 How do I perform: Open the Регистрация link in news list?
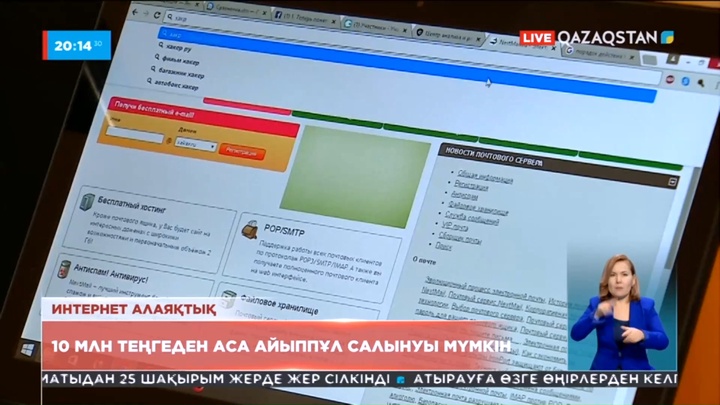click(471, 186)
